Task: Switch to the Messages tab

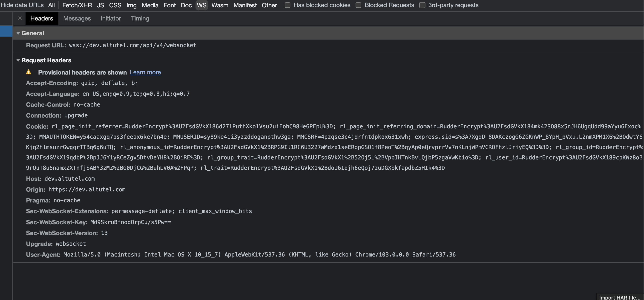Action: 77,18
